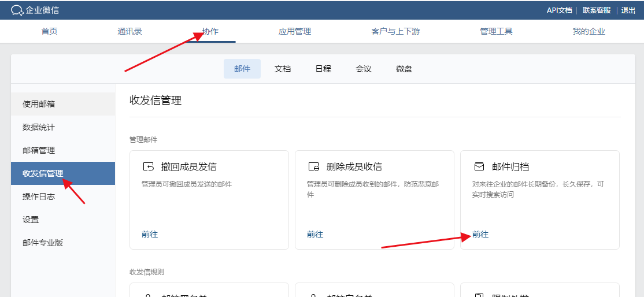Click the 删除成员收信 card icon
Viewport: 644px width, 297px height.
[x=314, y=167]
